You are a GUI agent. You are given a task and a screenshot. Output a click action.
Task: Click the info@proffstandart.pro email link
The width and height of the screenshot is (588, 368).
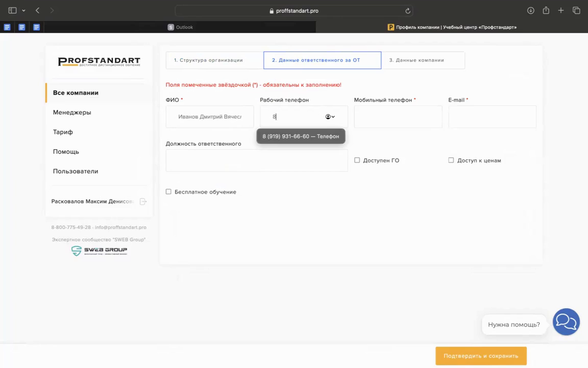click(x=121, y=227)
